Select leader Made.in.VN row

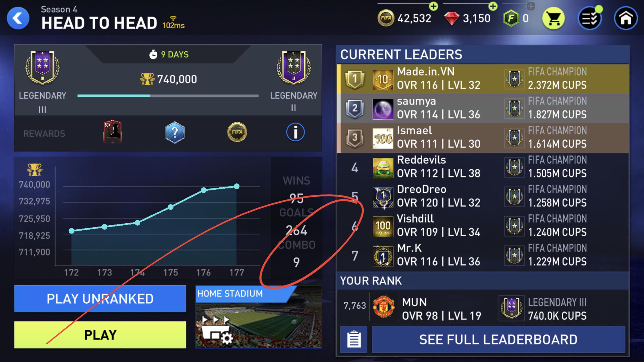tap(483, 79)
